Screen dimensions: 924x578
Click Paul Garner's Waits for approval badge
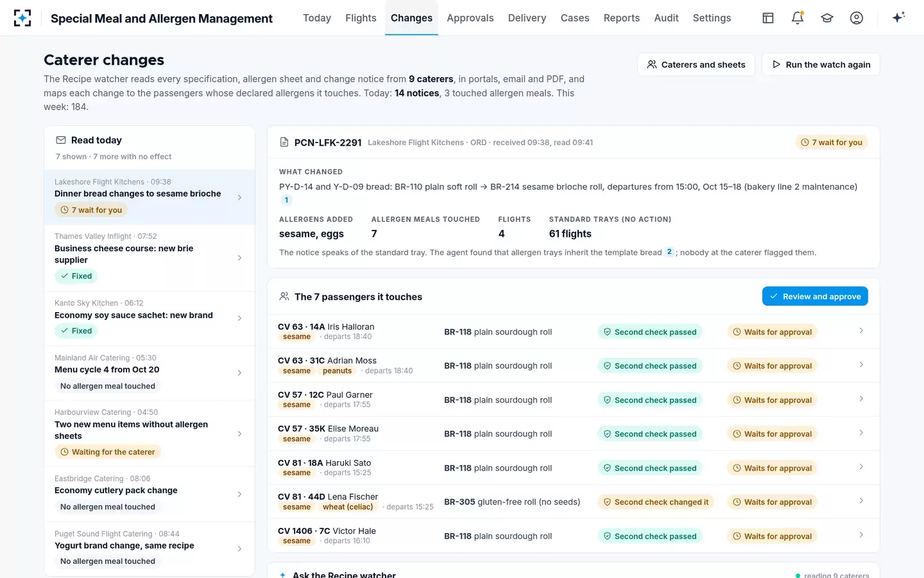[x=773, y=400]
